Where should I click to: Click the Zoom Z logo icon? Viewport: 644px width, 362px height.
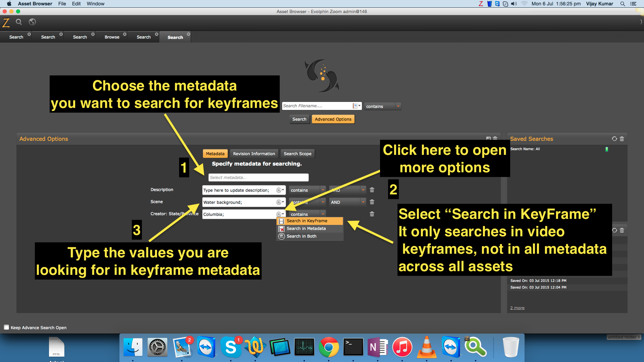(x=6, y=22)
